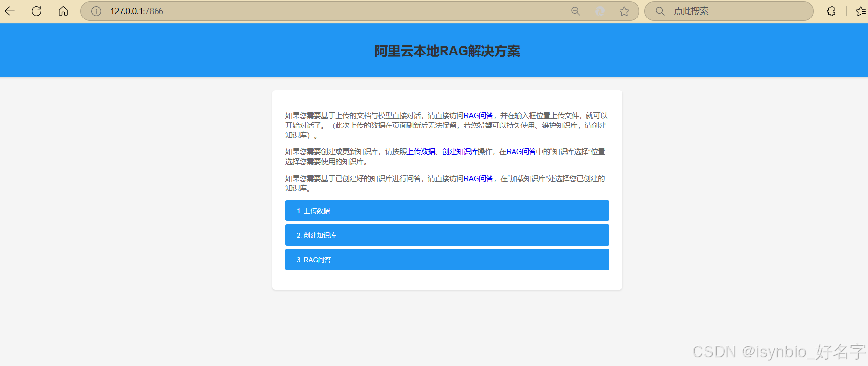This screenshot has width=868, height=366.
Task: Open the favorites list icon
Action: pyautogui.click(x=861, y=11)
